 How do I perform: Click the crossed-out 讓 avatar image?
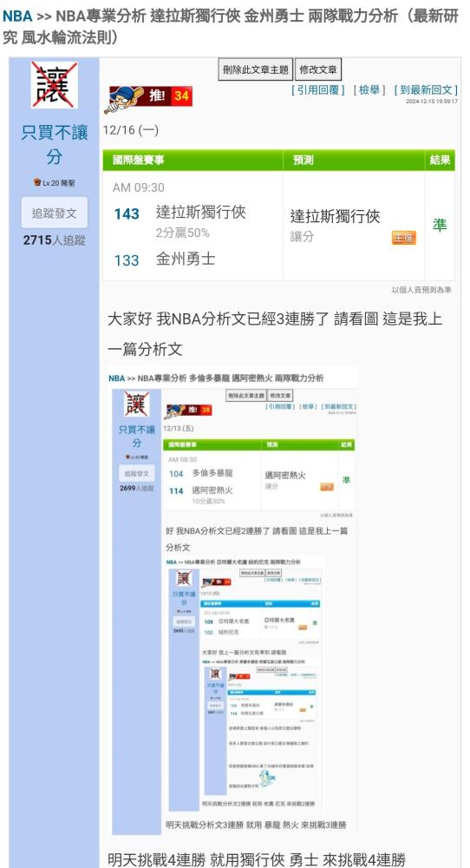pyautogui.click(x=54, y=84)
